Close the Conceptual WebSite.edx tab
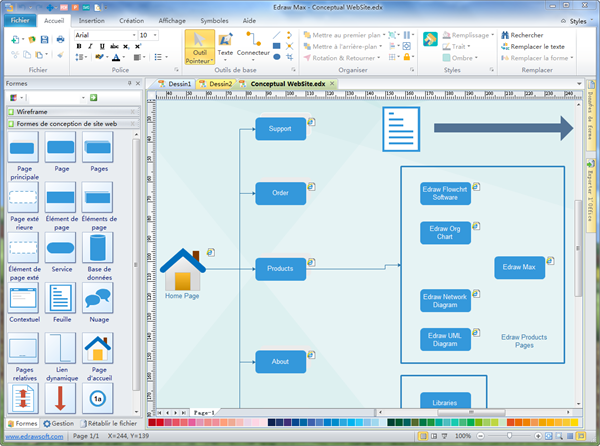Viewport: 600px width, 446px height. pyautogui.click(x=332, y=83)
